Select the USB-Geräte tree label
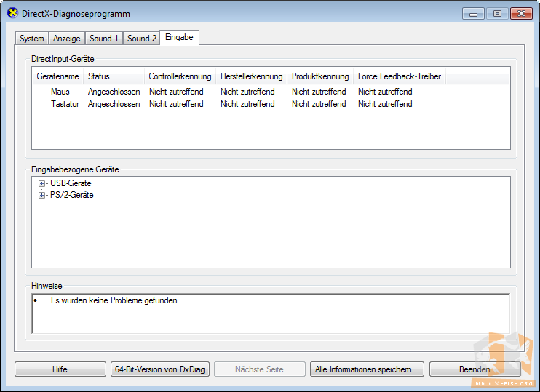 (x=71, y=183)
